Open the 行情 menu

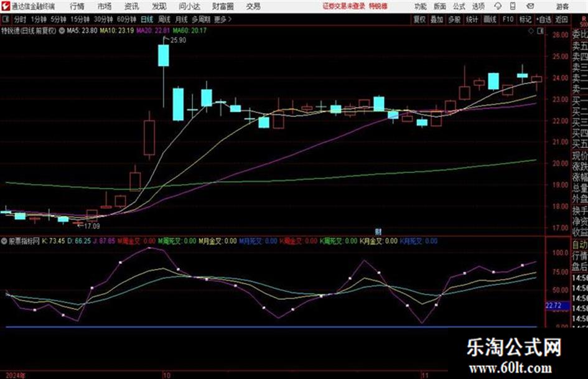[77, 6]
